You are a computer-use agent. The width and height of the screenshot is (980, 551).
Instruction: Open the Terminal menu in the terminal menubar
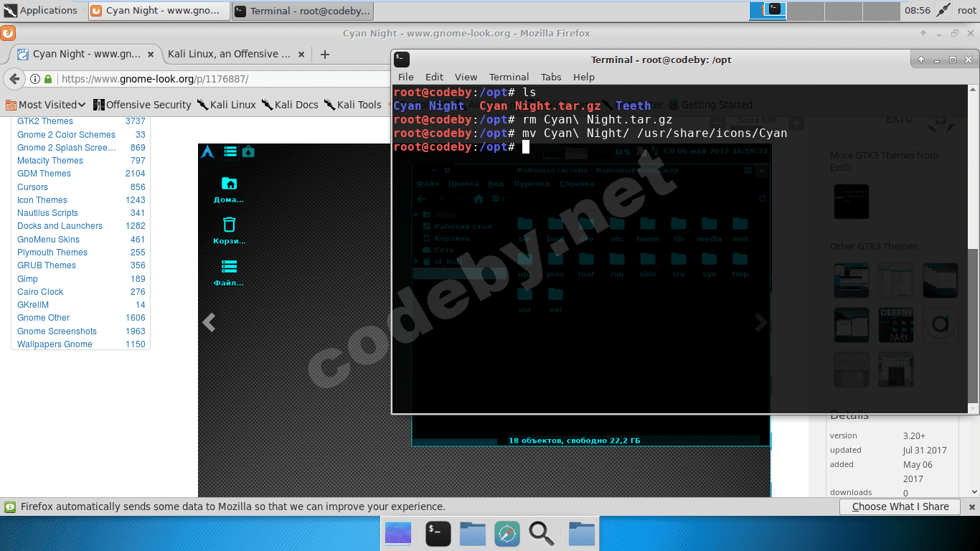[509, 77]
